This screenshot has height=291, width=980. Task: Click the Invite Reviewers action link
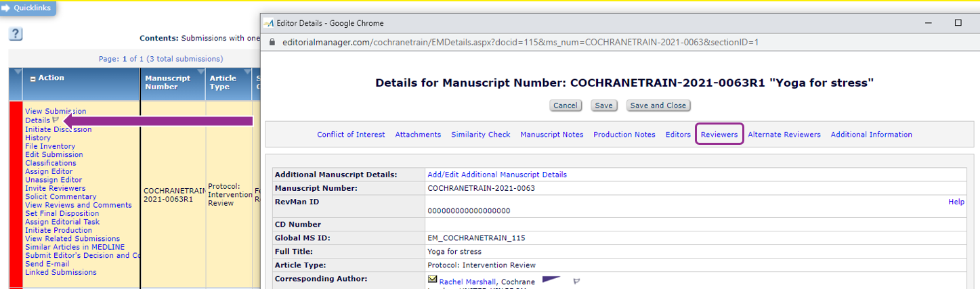tap(55, 188)
